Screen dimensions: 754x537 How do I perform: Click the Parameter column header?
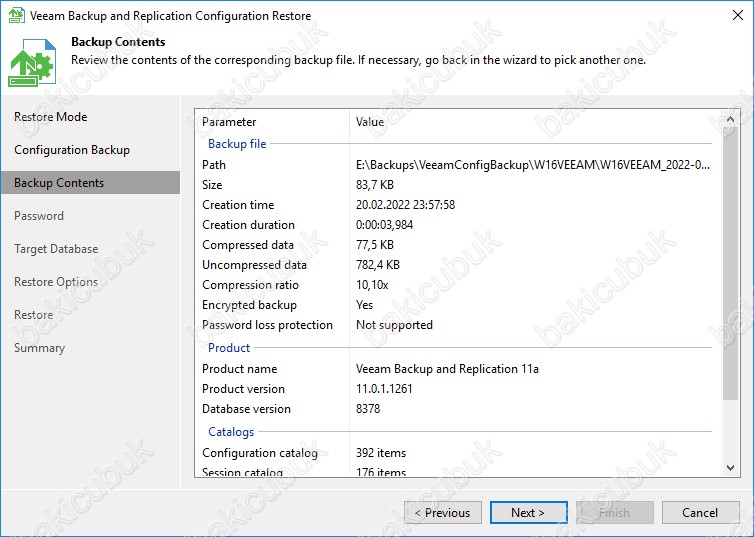[x=229, y=122]
